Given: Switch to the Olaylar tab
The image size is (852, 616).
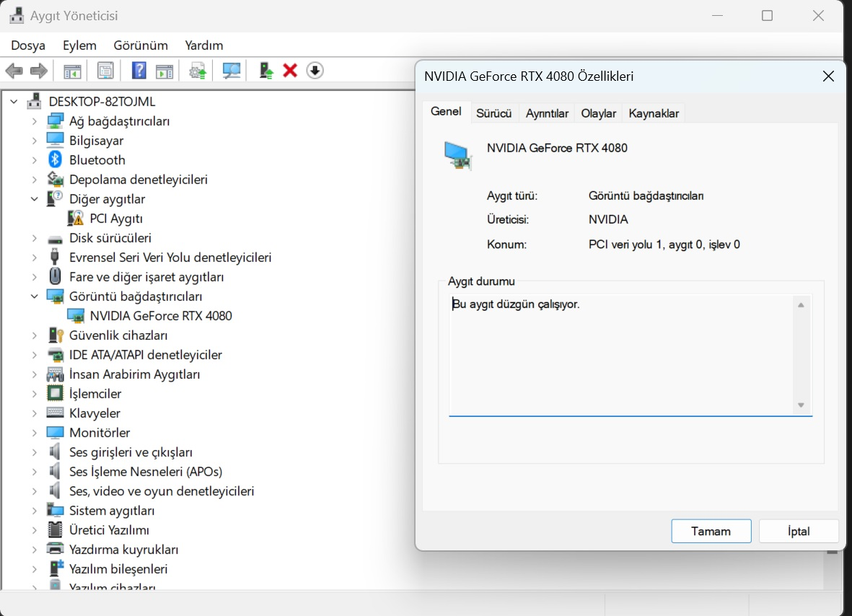Looking at the screenshot, I should point(598,113).
